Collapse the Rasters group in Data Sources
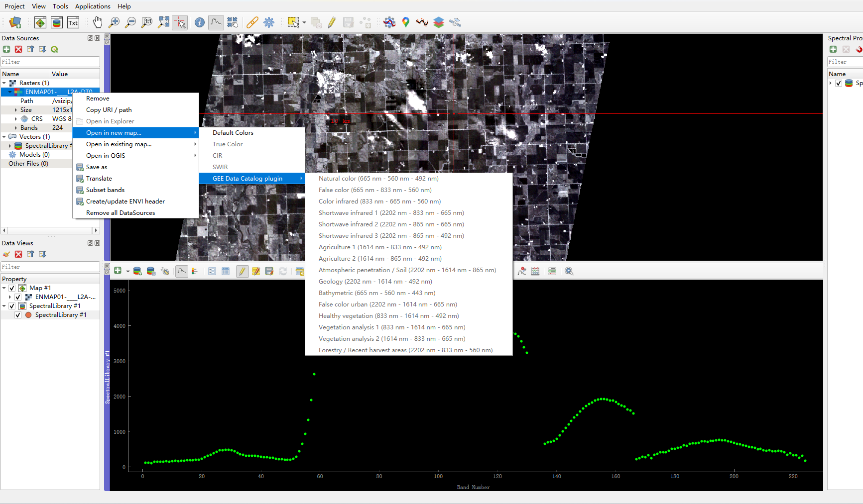Image resolution: width=863 pixels, height=504 pixels. (4, 83)
